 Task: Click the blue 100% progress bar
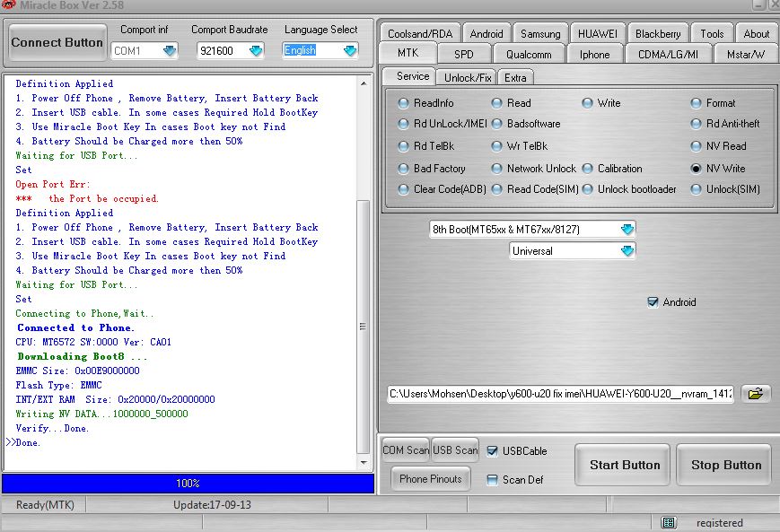[x=188, y=484]
